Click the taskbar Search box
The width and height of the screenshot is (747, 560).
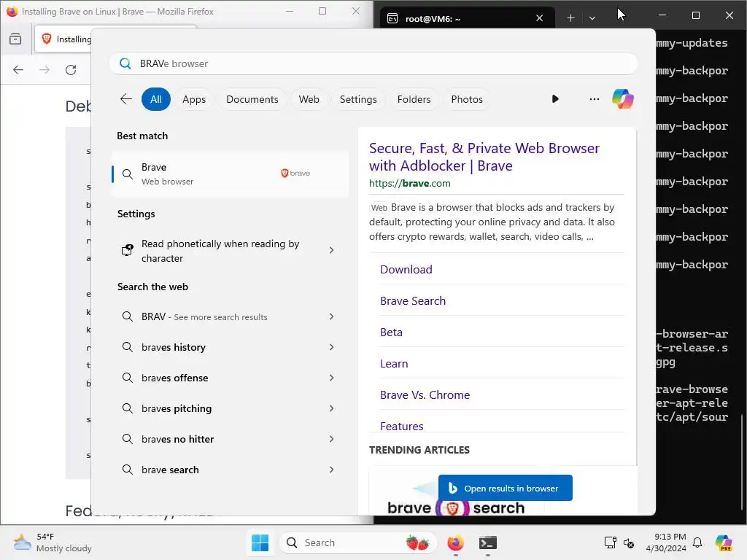[x=357, y=542]
